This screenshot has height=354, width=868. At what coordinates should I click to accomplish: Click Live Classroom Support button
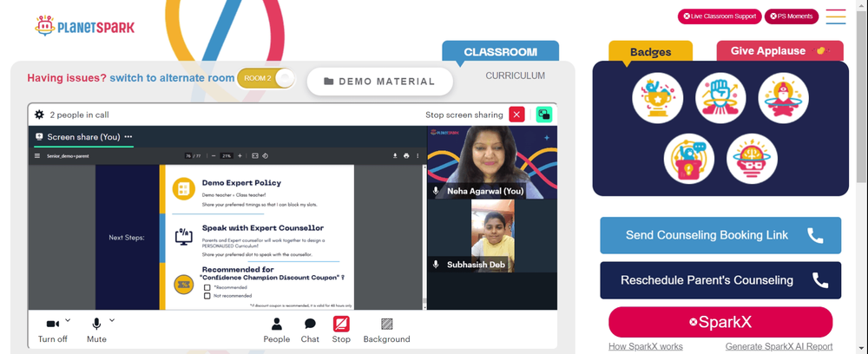point(720,16)
